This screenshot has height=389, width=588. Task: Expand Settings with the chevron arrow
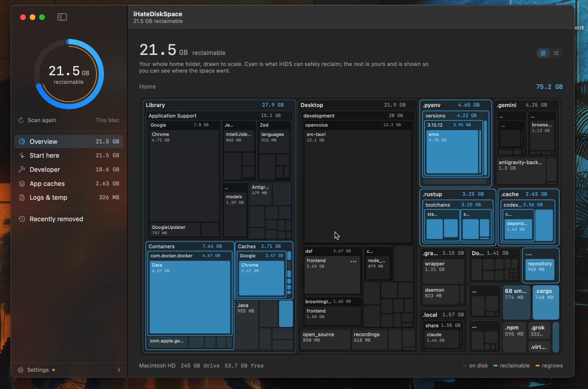pos(119,370)
